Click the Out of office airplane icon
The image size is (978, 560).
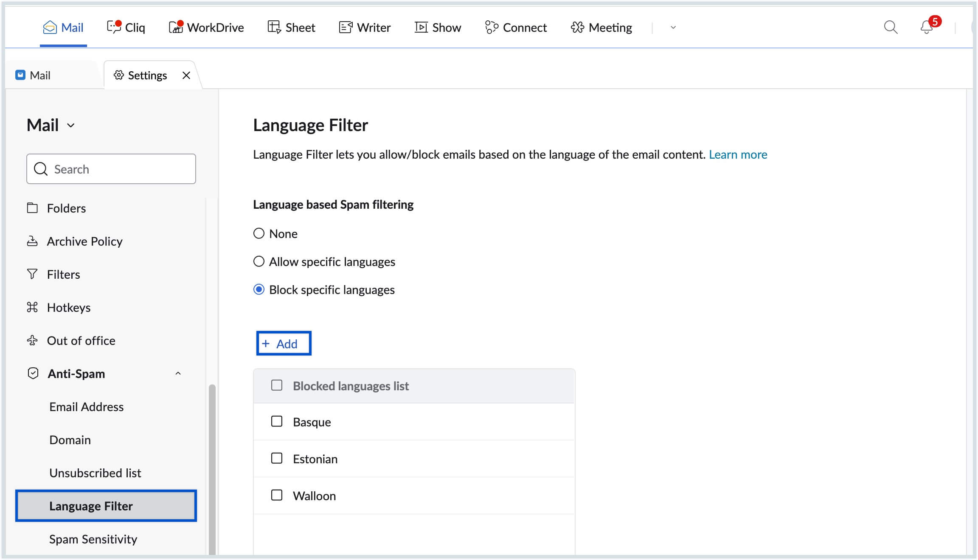coord(32,340)
